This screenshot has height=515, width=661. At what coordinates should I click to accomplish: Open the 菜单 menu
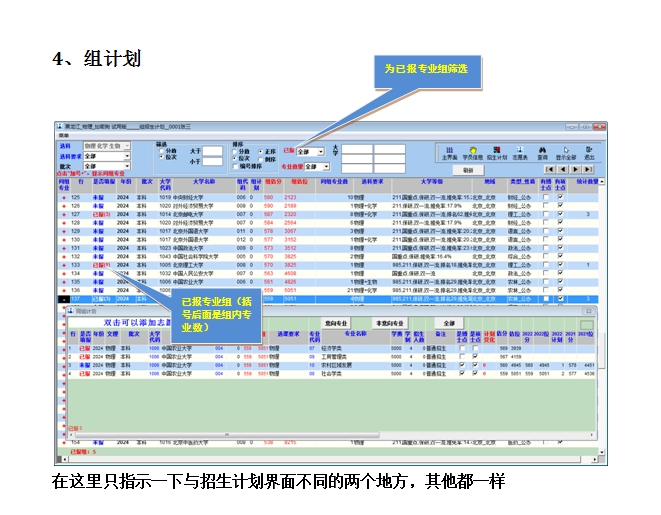[x=64, y=136]
